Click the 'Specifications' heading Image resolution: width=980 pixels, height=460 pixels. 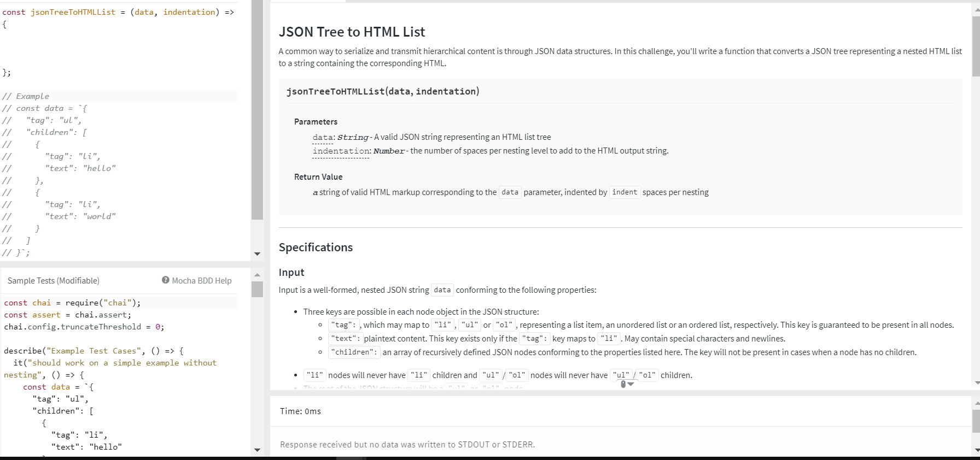click(x=316, y=247)
